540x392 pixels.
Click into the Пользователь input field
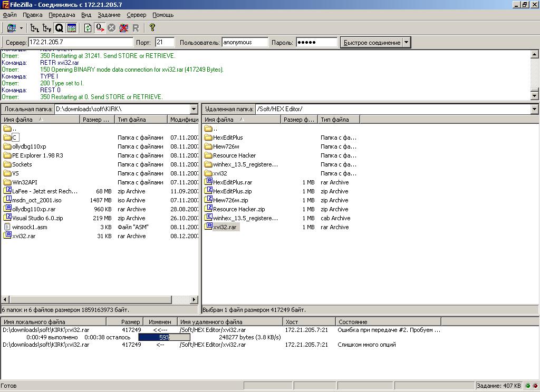point(245,43)
